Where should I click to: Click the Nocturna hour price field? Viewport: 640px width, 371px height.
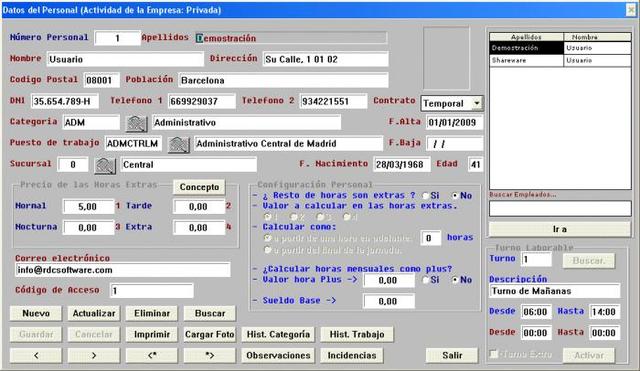point(89,228)
